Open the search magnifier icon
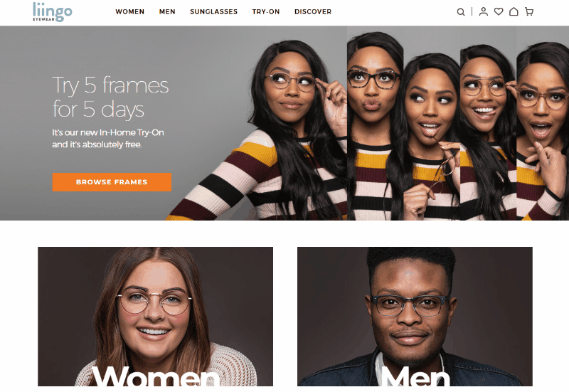The image size is (569, 392). point(460,12)
